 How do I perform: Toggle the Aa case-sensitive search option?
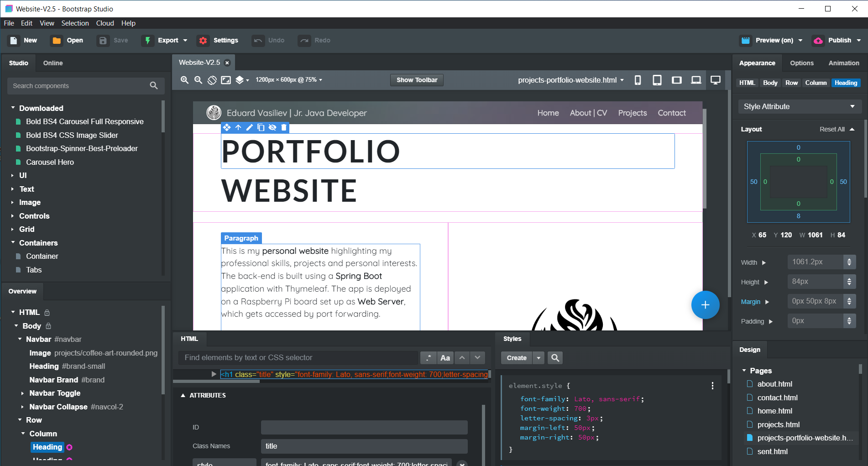coord(445,358)
